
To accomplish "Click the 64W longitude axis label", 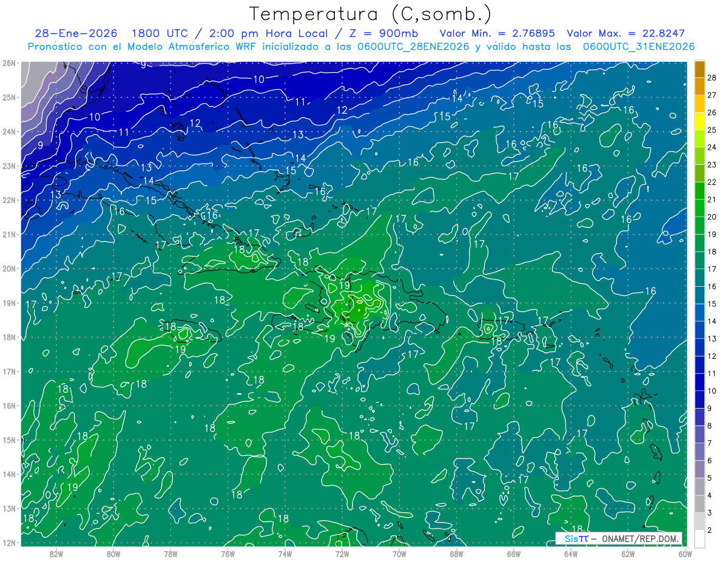I will click(x=570, y=554).
